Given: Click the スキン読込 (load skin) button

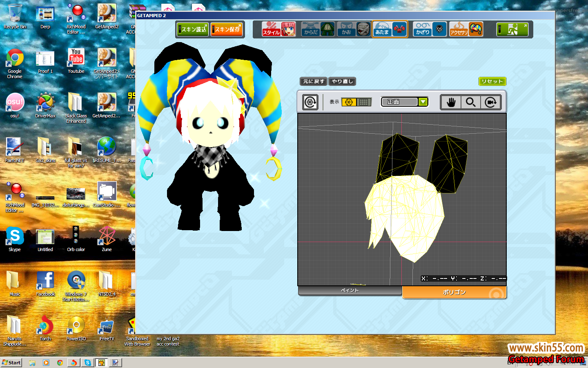Looking at the screenshot, I should coord(193,29).
